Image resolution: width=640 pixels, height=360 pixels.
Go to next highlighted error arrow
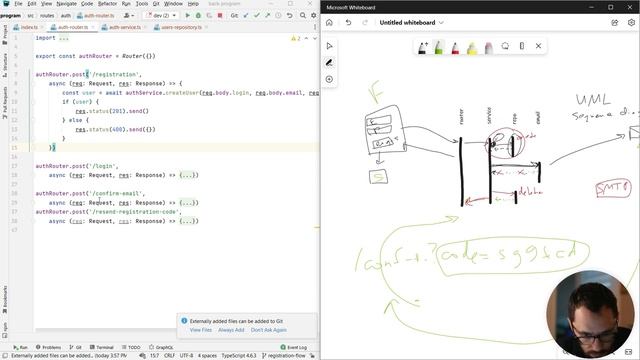(315, 38)
